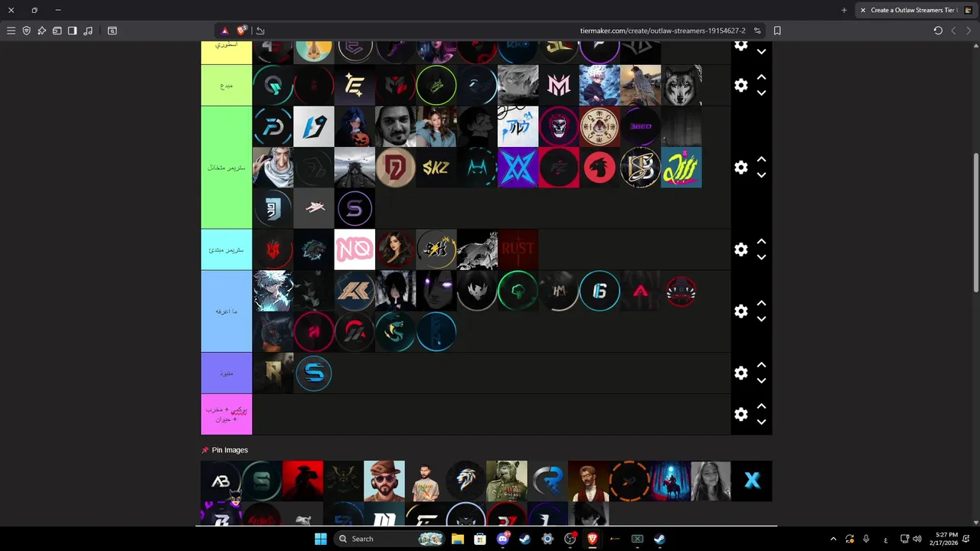The image size is (980, 551).
Task: Move the ستريمر متفاعل tier row up
Action: pyautogui.click(x=762, y=160)
